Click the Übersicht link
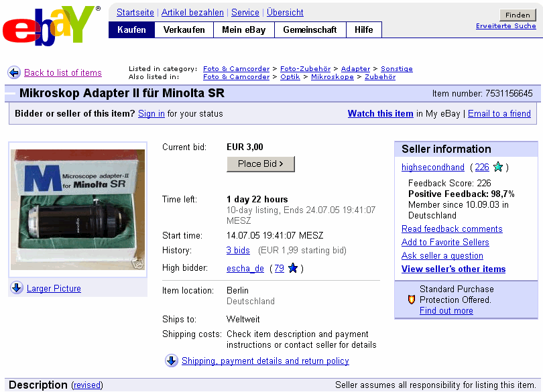 [285, 13]
